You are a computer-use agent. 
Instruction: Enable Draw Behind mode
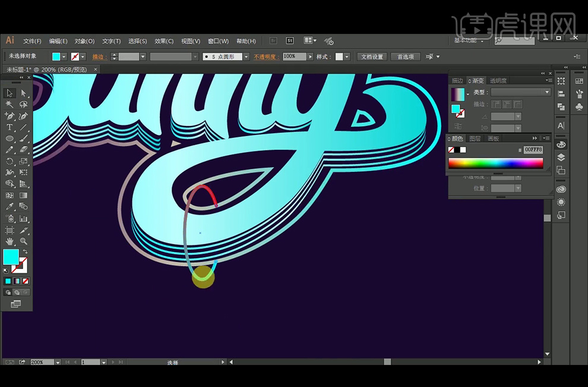pyautogui.click(x=17, y=292)
